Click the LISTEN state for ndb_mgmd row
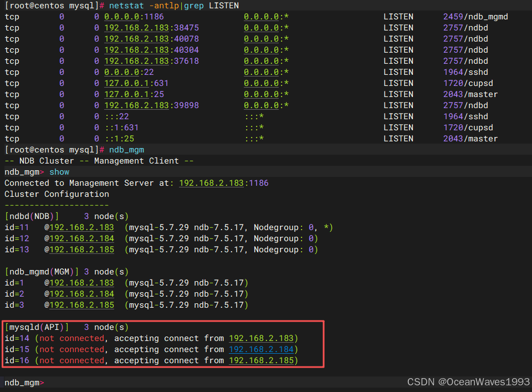 (x=398, y=17)
